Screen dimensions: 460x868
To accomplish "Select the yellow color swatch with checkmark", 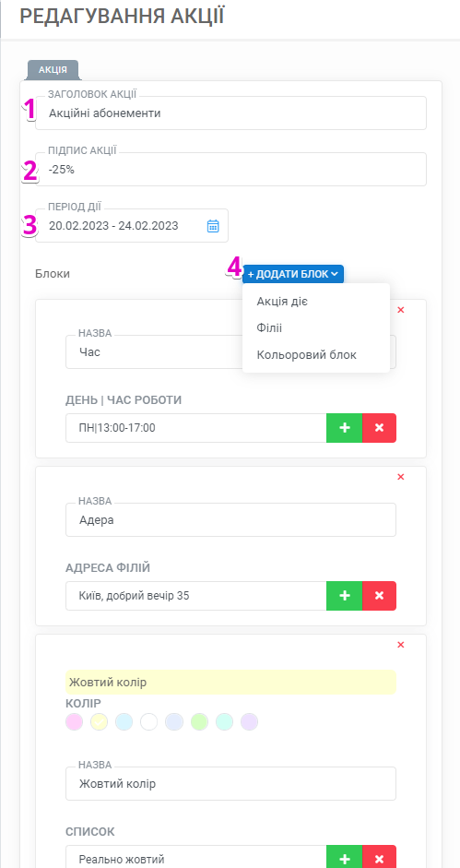I will coord(99,722).
